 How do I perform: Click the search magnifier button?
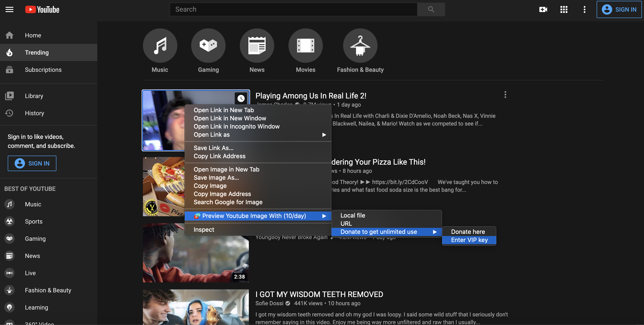(x=431, y=9)
